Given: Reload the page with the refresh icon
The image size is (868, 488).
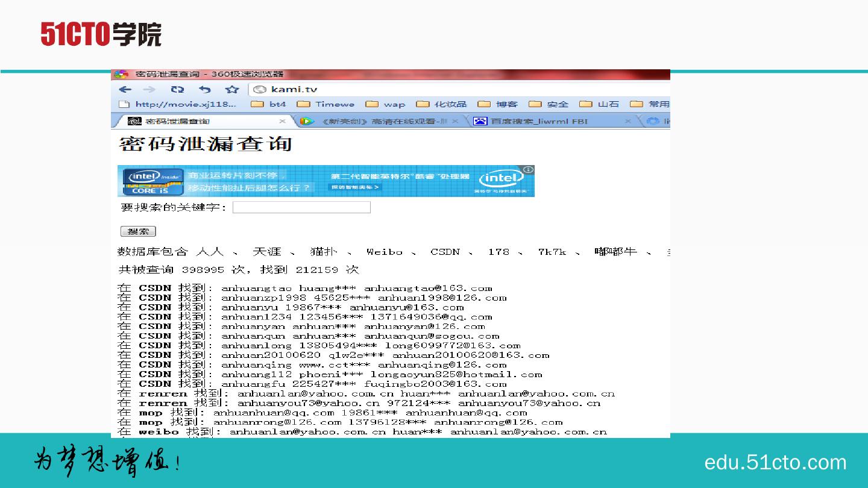Looking at the screenshot, I should tap(177, 89).
